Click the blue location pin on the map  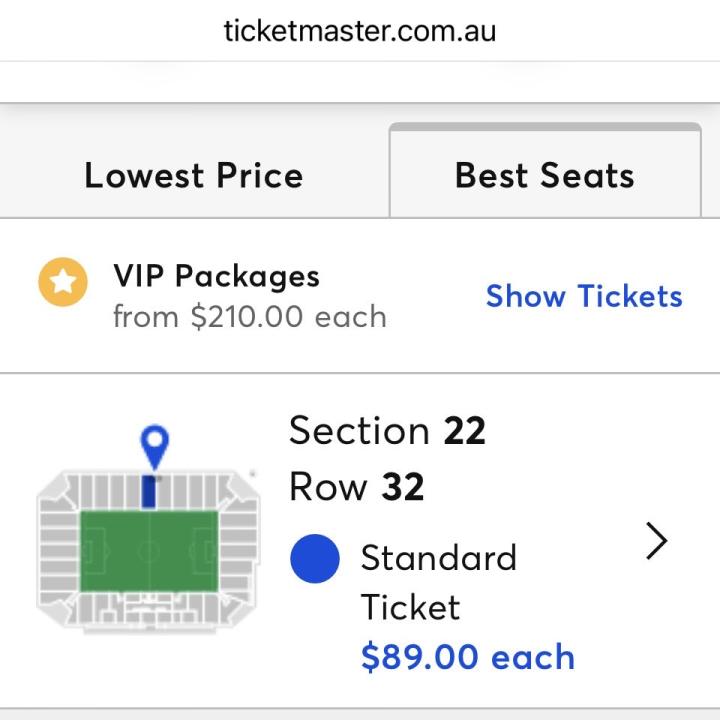(153, 444)
